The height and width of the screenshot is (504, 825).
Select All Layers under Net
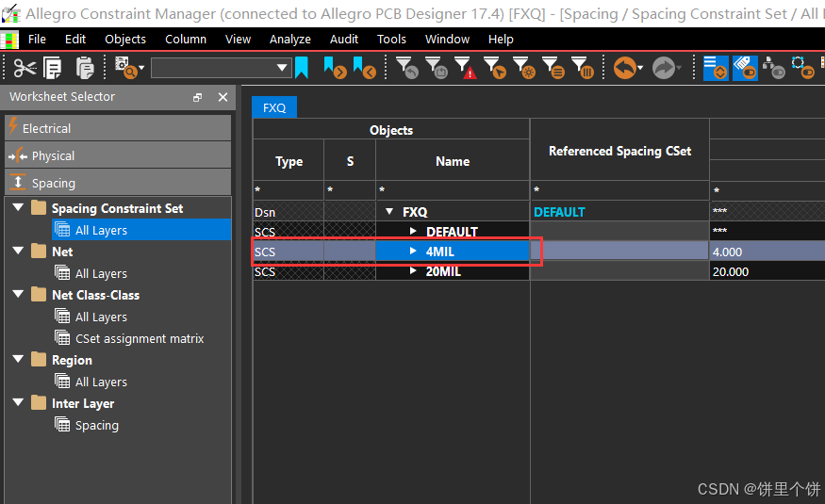point(101,273)
